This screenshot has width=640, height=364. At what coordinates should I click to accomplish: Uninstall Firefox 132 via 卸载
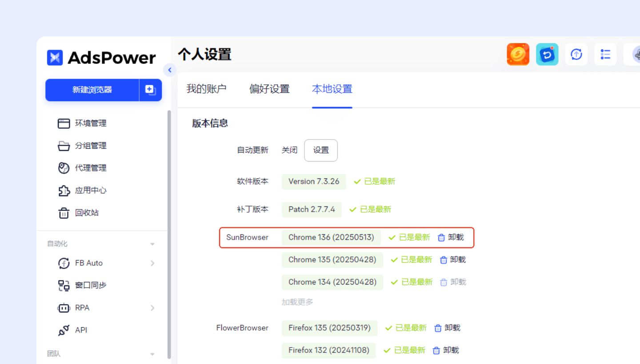click(451, 350)
